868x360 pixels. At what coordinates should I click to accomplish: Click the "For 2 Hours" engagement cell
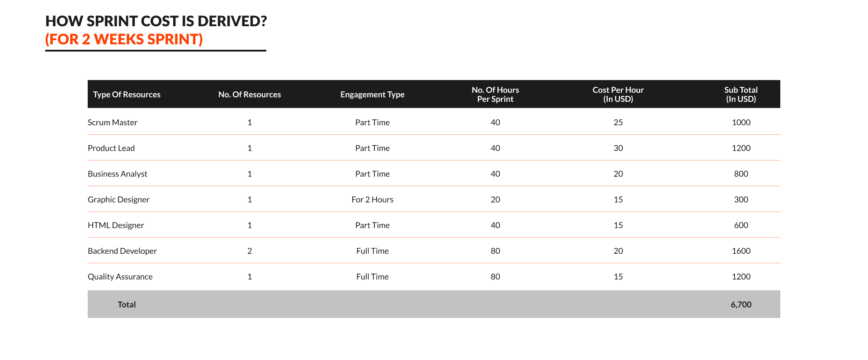(373, 200)
